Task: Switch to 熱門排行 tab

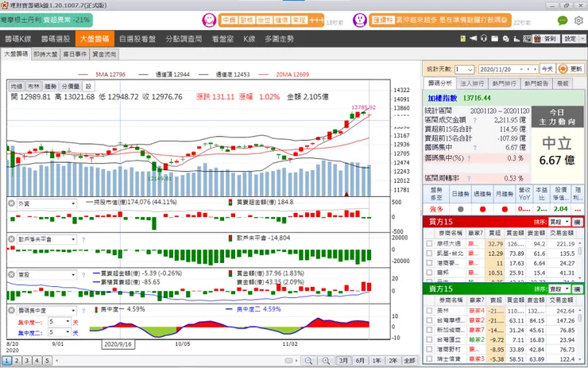Action: coord(504,83)
